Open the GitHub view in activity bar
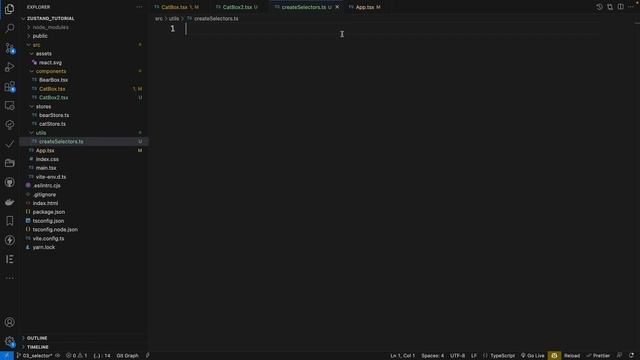The height and width of the screenshot is (360, 640). pyautogui.click(x=9, y=182)
